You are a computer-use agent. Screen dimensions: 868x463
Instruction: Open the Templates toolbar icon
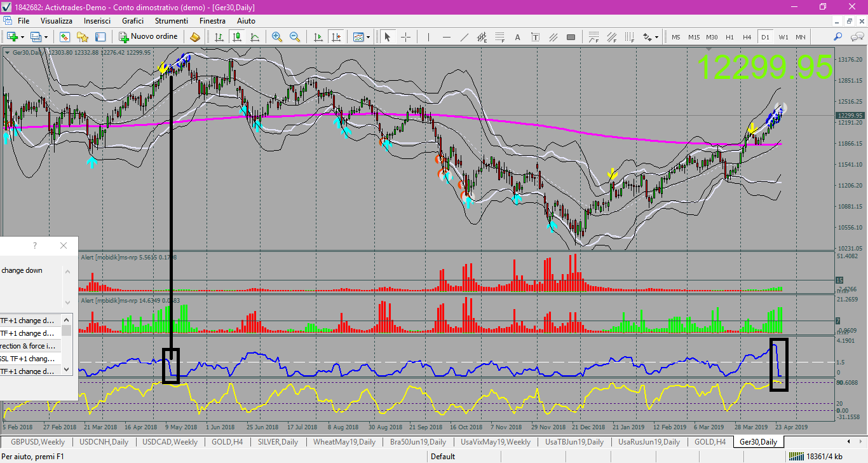point(358,37)
